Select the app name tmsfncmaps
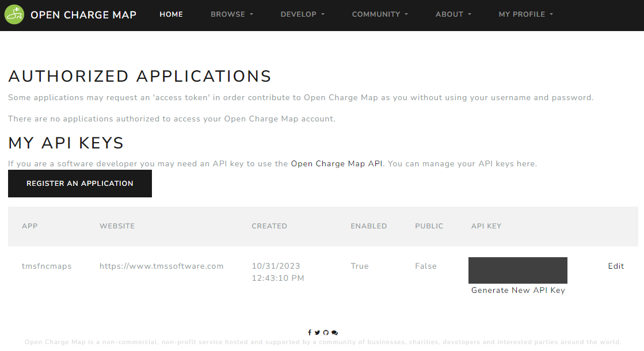This screenshot has height=351, width=644. (x=47, y=266)
